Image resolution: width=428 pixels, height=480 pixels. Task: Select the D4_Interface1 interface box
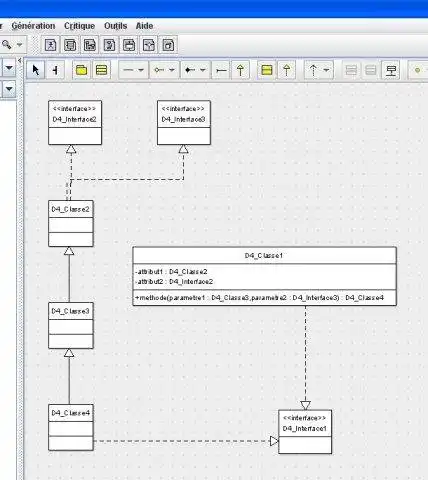tap(305, 432)
